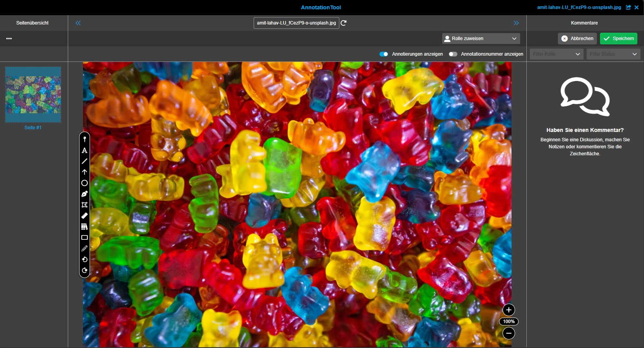644x348 pixels.
Task: Expand the Filter Rolle dropdown
Action: [x=556, y=54]
